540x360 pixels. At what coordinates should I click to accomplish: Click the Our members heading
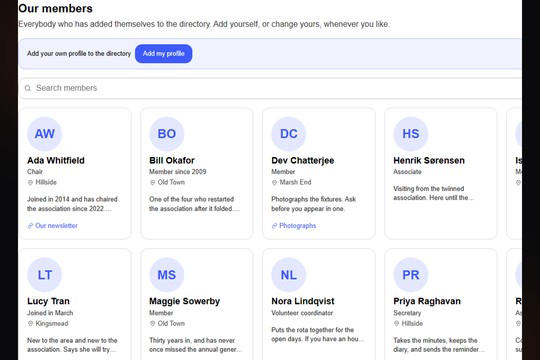[55, 8]
